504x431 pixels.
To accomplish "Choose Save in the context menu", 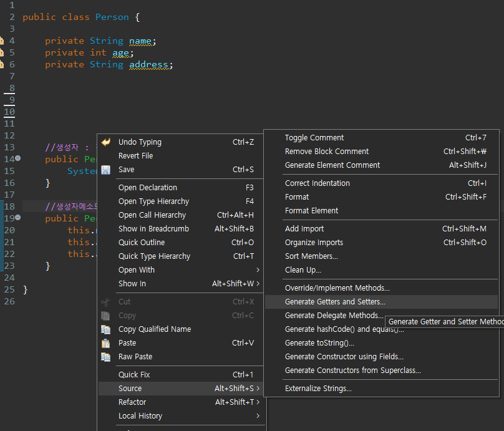I will pyautogui.click(x=181, y=170).
